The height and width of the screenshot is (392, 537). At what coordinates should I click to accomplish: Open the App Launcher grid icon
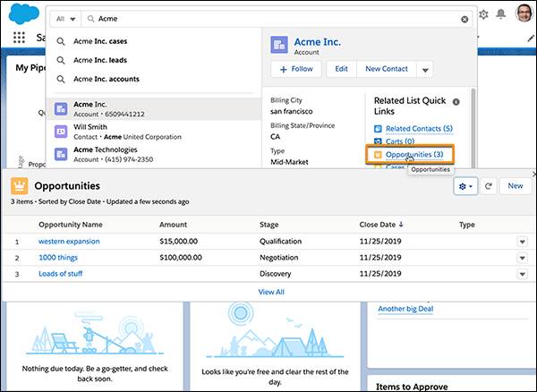[x=19, y=37]
